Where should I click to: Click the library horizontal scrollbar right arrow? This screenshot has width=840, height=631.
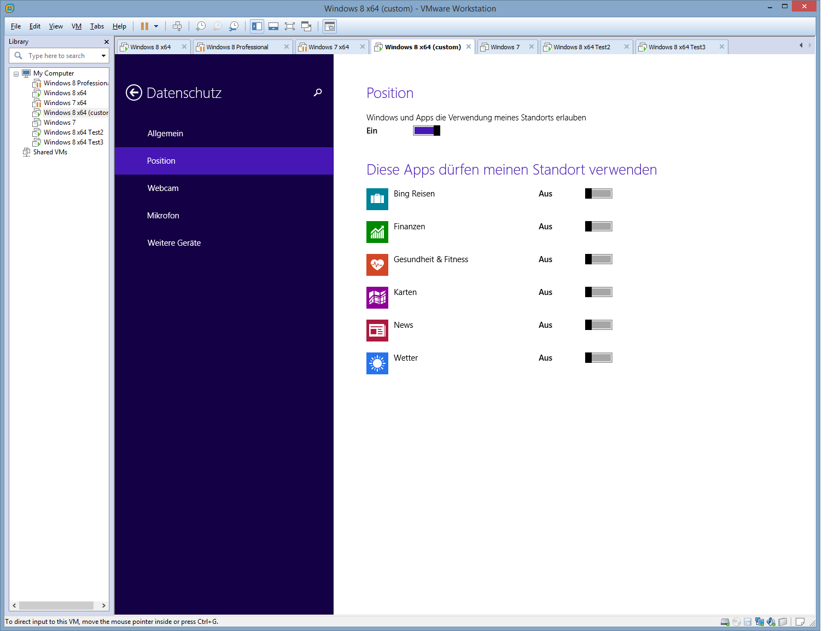click(x=104, y=605)
